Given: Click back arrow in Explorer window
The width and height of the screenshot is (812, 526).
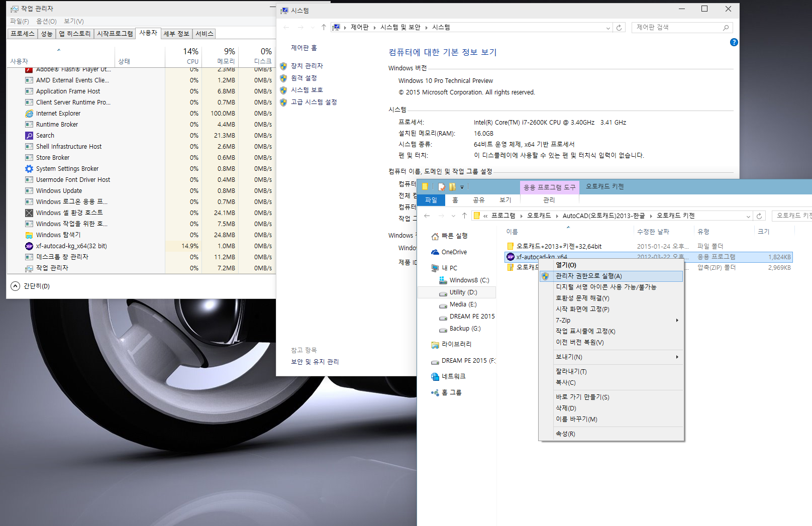Looking at the screenshot, I should tap(427, 216).
